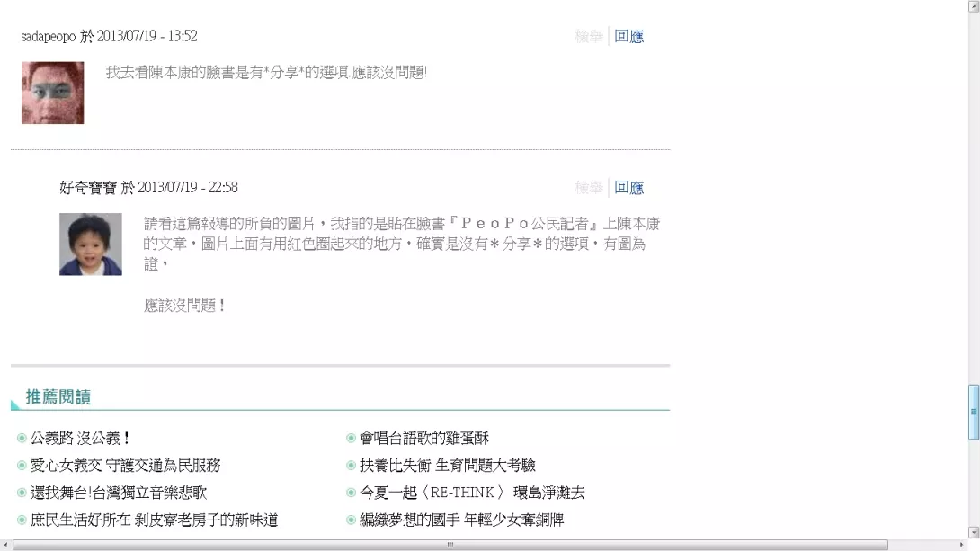Reply to sadapeopo's comment with 回應
980x551 pixels.
(x=628, y=37)
